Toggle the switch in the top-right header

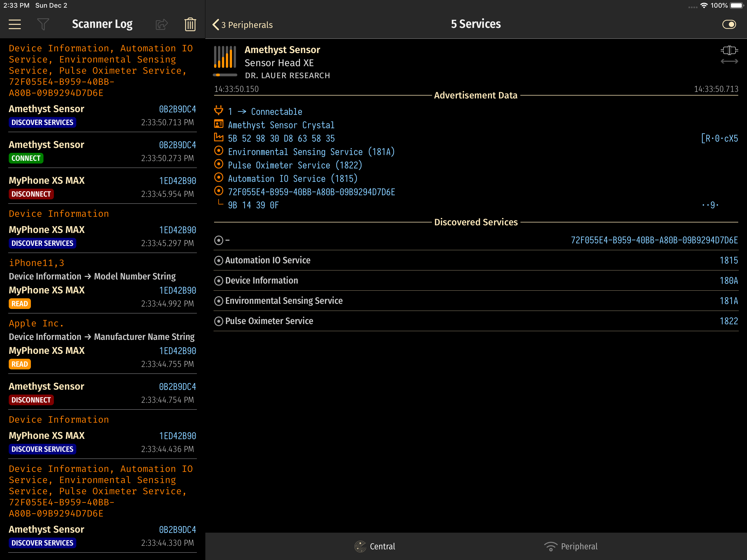729,24
